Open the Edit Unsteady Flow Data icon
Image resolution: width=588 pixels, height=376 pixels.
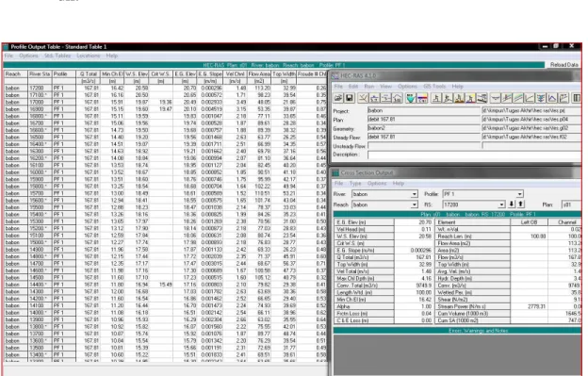[x=397, y=98]
